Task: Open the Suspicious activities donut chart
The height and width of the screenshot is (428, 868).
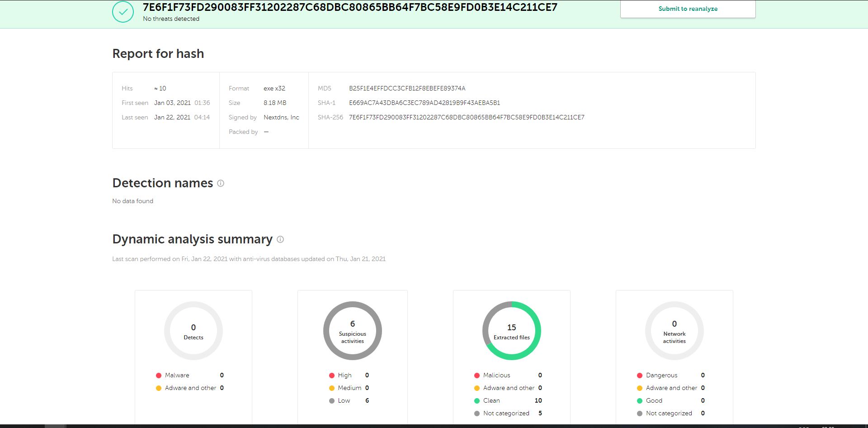Action: (x=353, y=331)
